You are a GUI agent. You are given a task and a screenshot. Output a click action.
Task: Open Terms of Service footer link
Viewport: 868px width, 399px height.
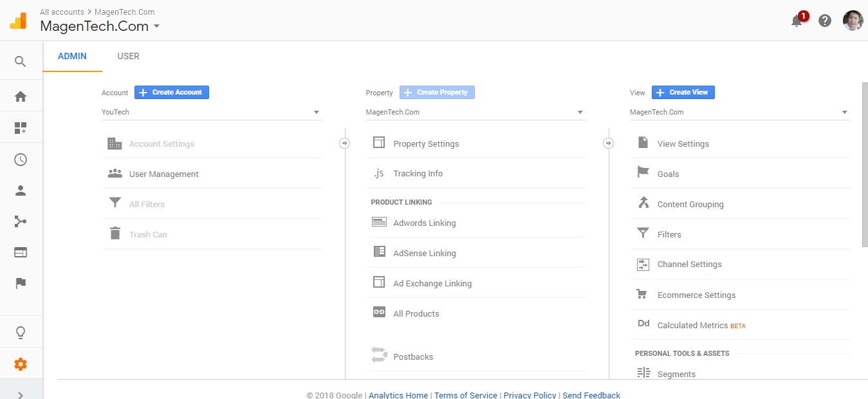(x=466, y=395)
